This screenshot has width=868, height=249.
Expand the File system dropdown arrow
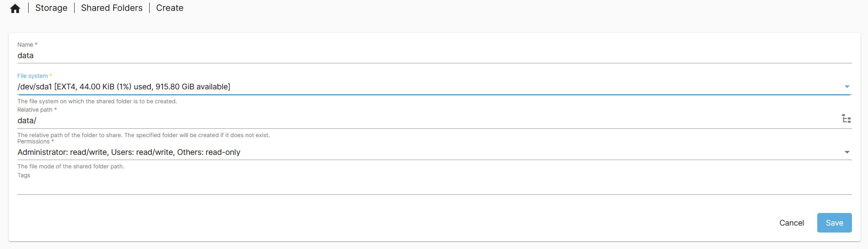point(847,87)
